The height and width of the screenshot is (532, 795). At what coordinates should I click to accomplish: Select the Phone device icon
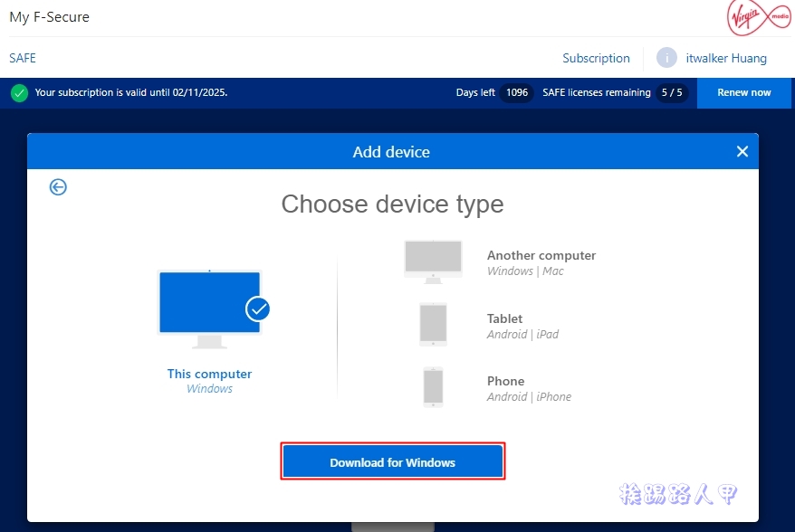[x=433, y=386]
